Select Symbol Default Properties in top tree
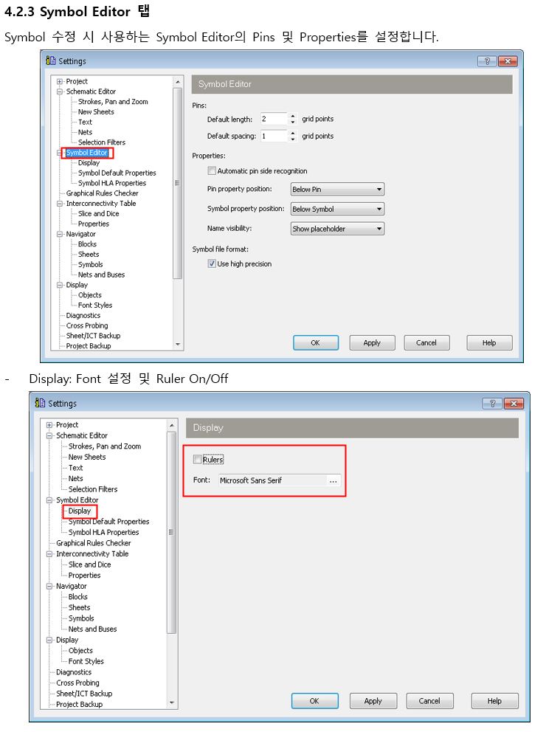 tap(117, 173)
